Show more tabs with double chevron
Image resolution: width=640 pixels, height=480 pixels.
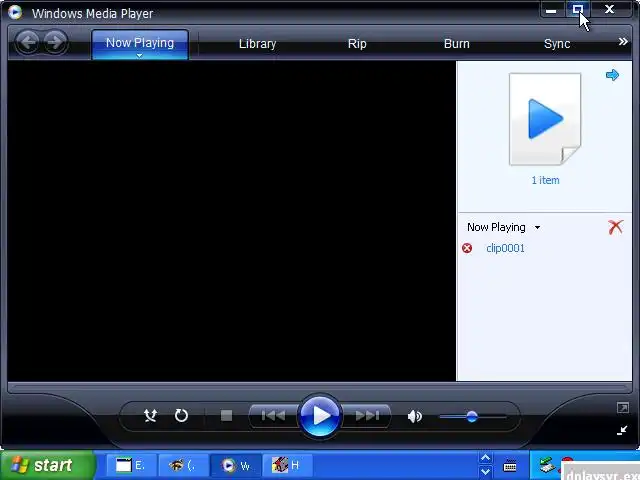[x=623, y=42]
